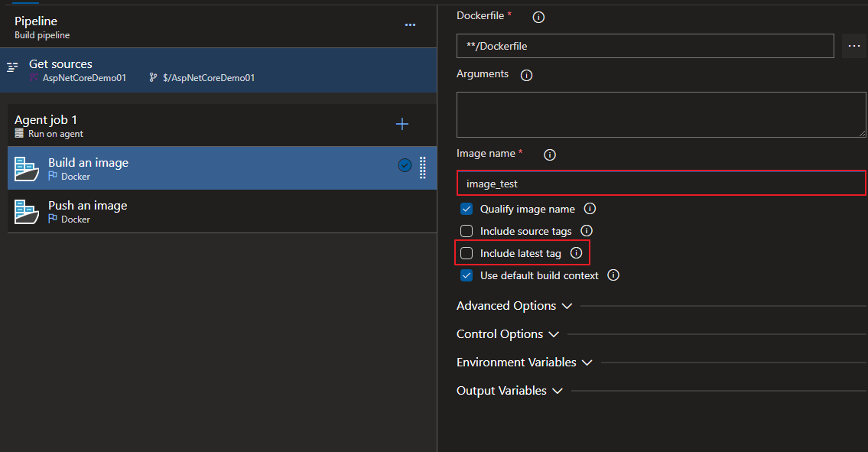Expand Environment Variables section

tap(525, 363)
